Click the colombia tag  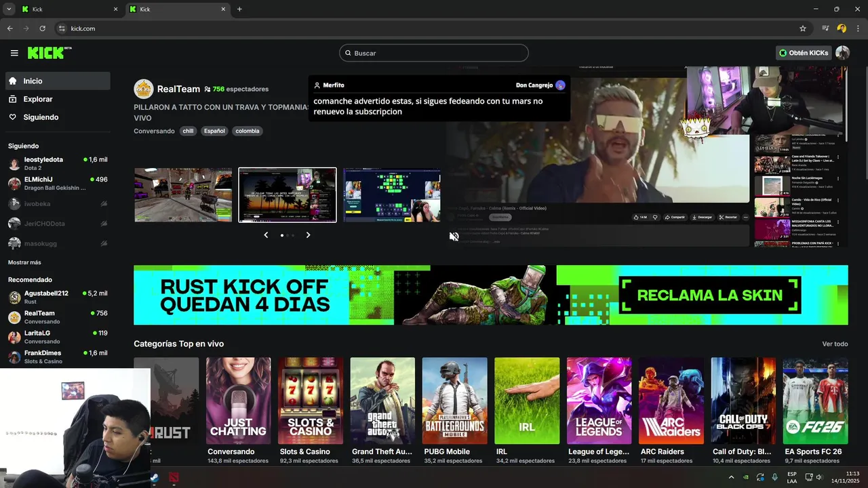coord(248,131)
